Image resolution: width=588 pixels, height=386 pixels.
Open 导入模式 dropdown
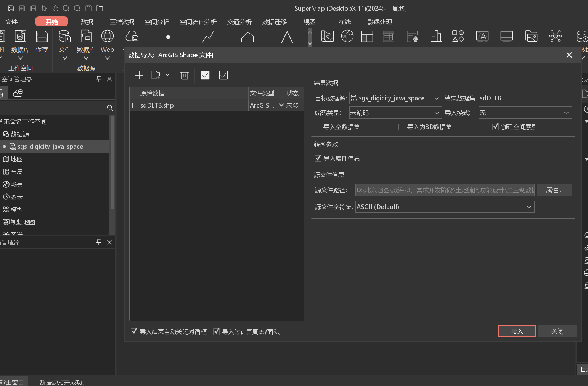pos(566,113)
